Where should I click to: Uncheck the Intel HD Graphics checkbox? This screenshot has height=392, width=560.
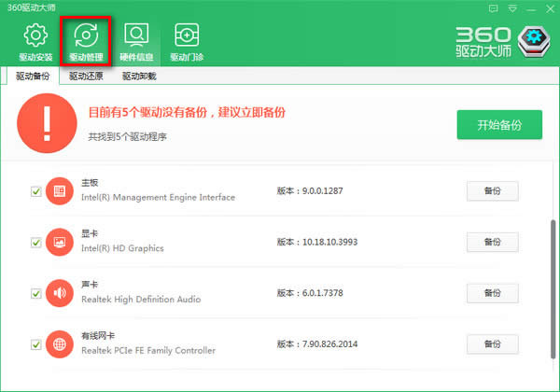point(36,243)
